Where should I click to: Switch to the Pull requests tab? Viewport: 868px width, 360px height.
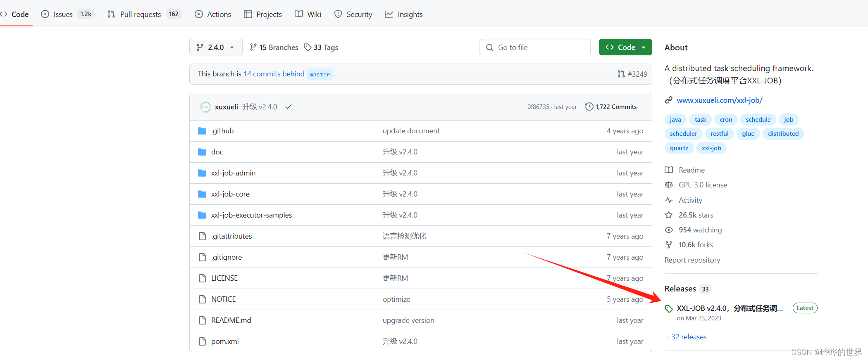[144, 14]
